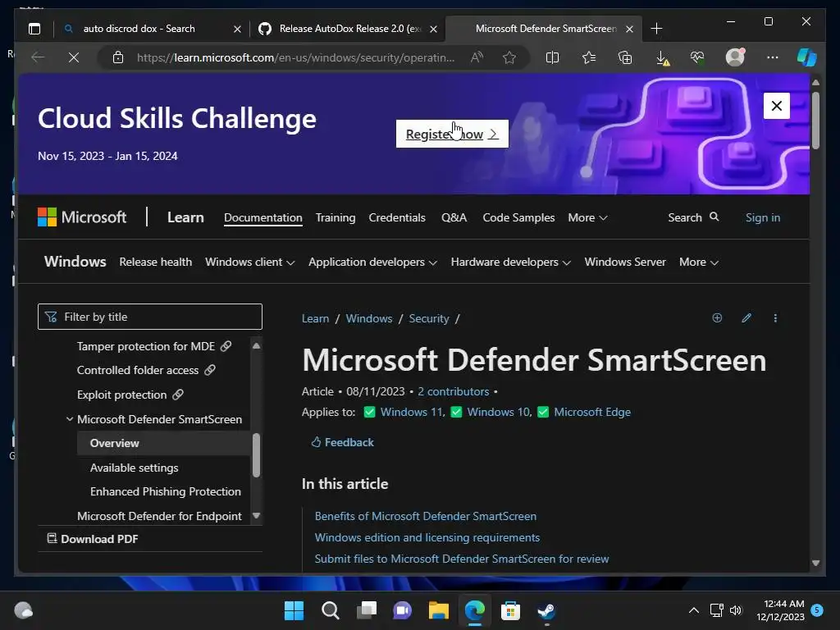The height and width of the screenshot is (630, 840).
Task: Click Register now button
Action: coord(452,134)
